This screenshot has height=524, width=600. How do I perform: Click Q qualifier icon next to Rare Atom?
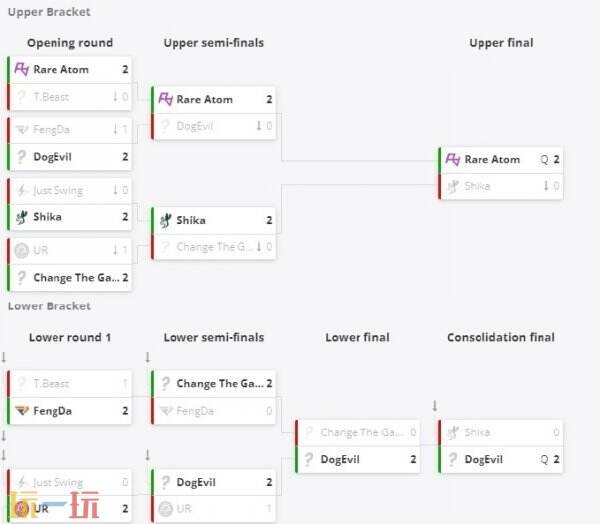click(x=544, y=159)
